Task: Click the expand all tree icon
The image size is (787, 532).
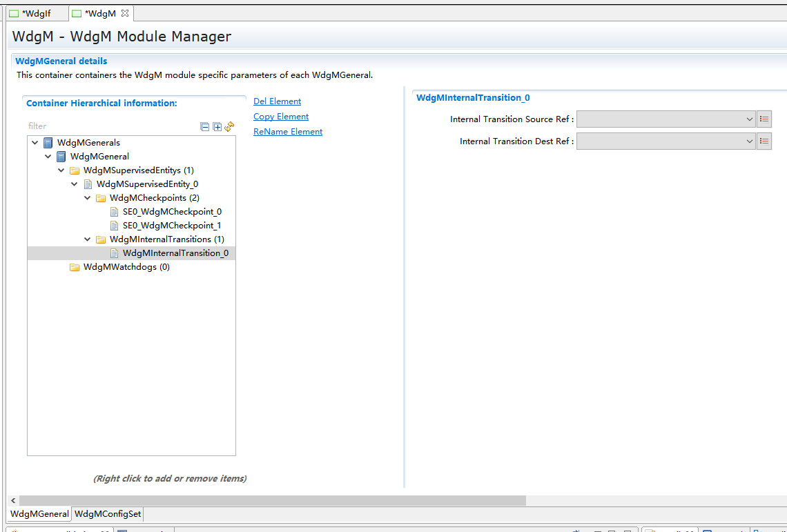Action: [217, 126]
